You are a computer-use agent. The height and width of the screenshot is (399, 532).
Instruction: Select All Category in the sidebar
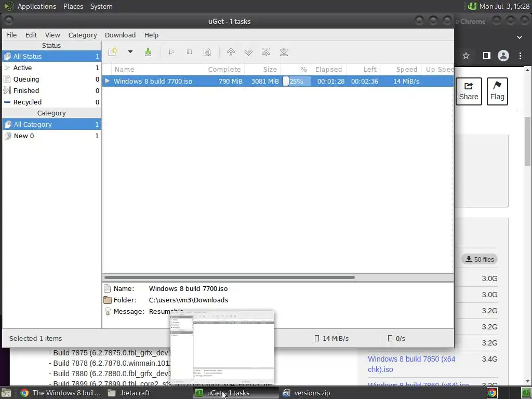pos(51,125)
